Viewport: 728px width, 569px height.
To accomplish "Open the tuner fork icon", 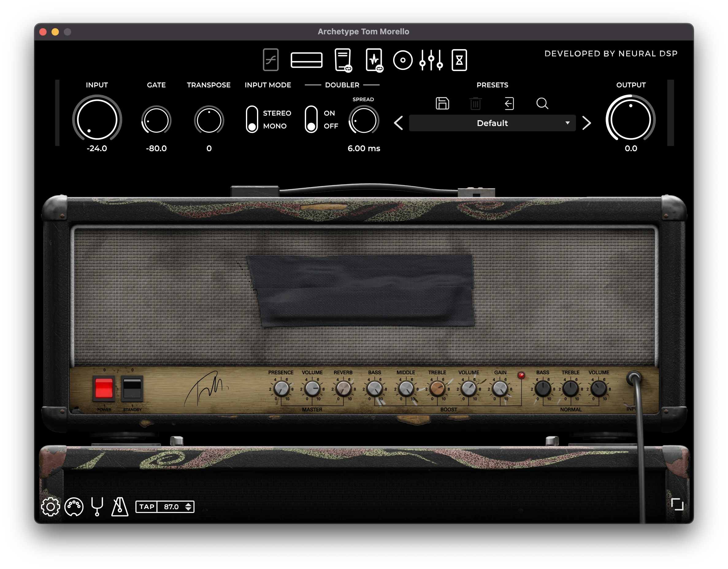I will pyautogui.click(x=97, y=507).
